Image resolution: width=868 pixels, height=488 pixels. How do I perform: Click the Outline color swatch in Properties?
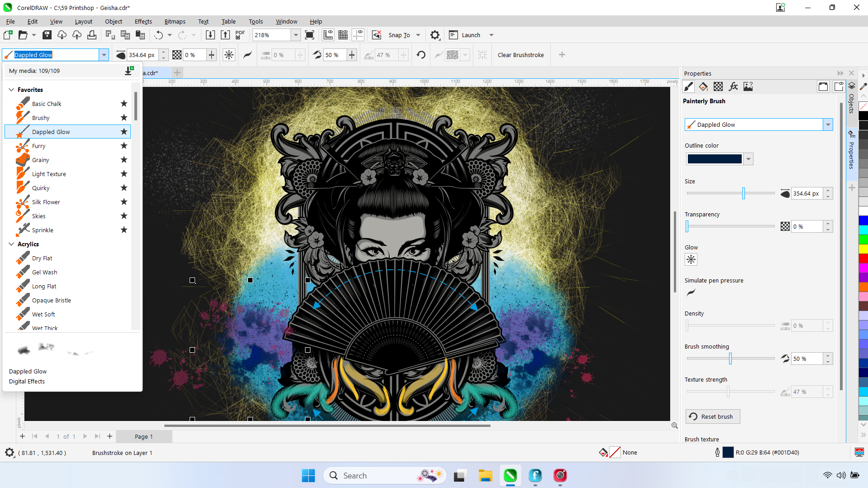tap(715, 159)
